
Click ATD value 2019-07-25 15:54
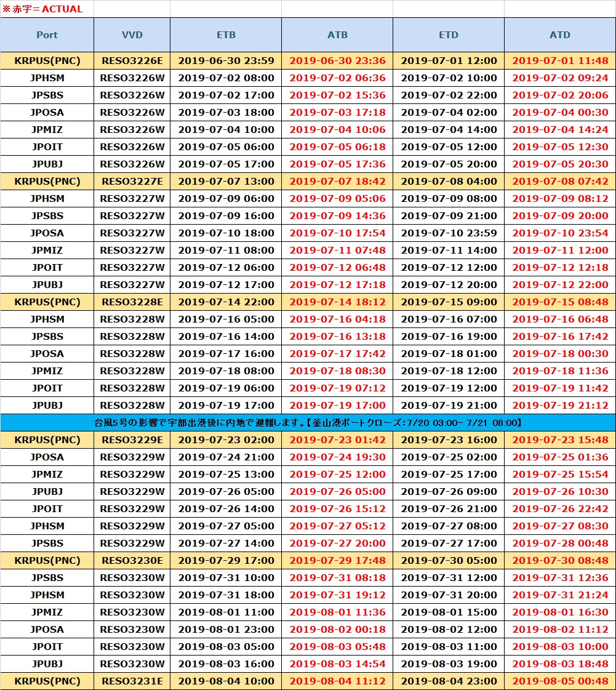(x=559, y=475)
